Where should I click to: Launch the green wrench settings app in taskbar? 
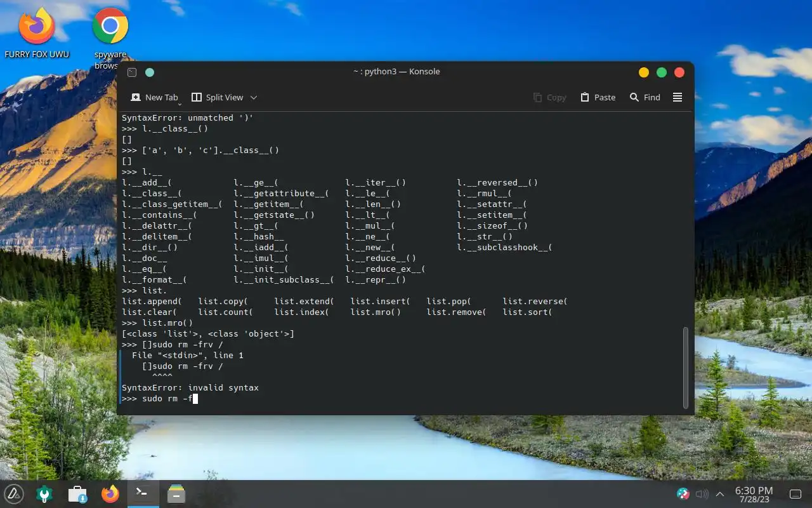coord(45,493)
